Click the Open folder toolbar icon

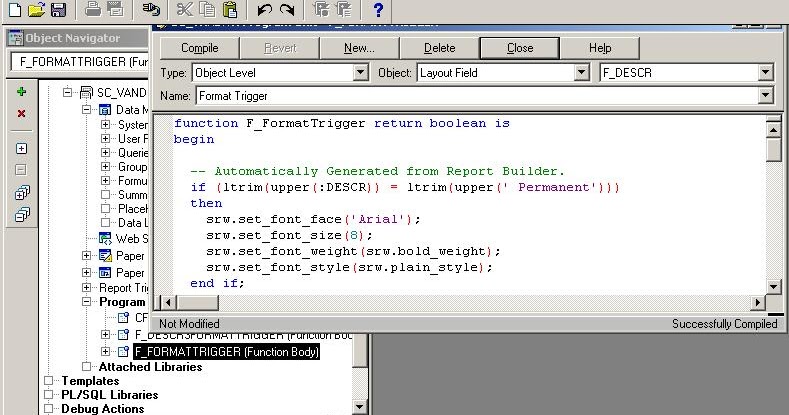coord(36,10)
